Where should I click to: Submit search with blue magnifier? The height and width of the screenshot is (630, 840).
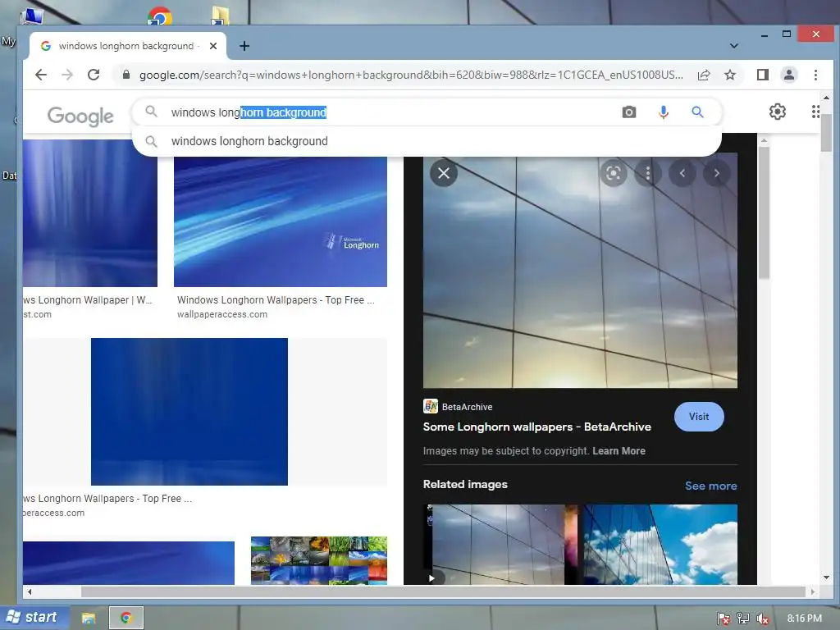(x=697, y=112)
